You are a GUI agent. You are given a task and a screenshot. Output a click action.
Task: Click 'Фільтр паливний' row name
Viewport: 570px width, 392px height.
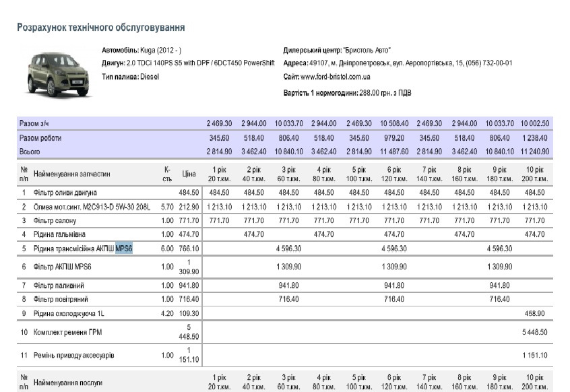click(59, 286)
